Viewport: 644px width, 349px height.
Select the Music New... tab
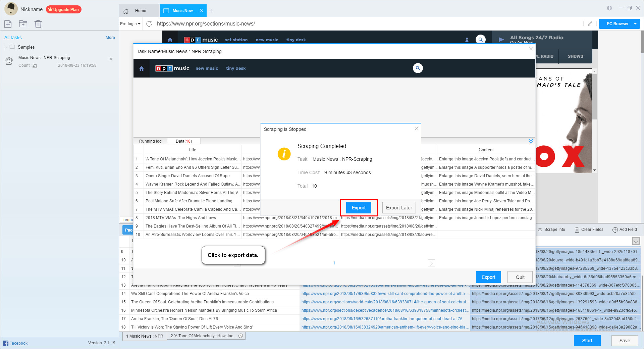[183, 11]
